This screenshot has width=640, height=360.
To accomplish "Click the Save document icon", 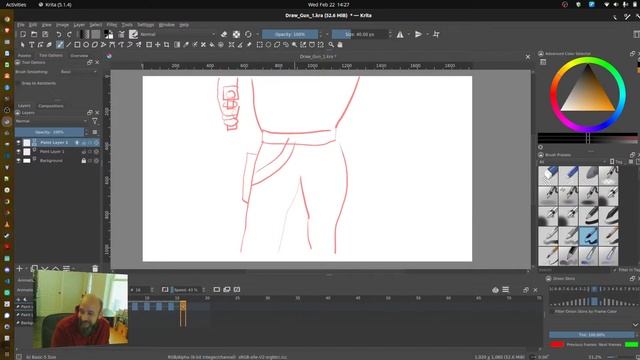I will [45, 34].
